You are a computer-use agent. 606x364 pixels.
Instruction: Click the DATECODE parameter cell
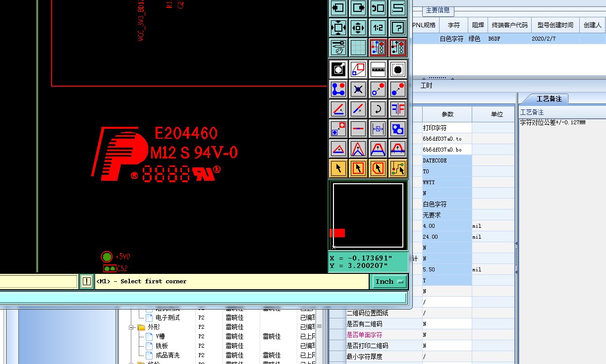(x=446, y=160)
